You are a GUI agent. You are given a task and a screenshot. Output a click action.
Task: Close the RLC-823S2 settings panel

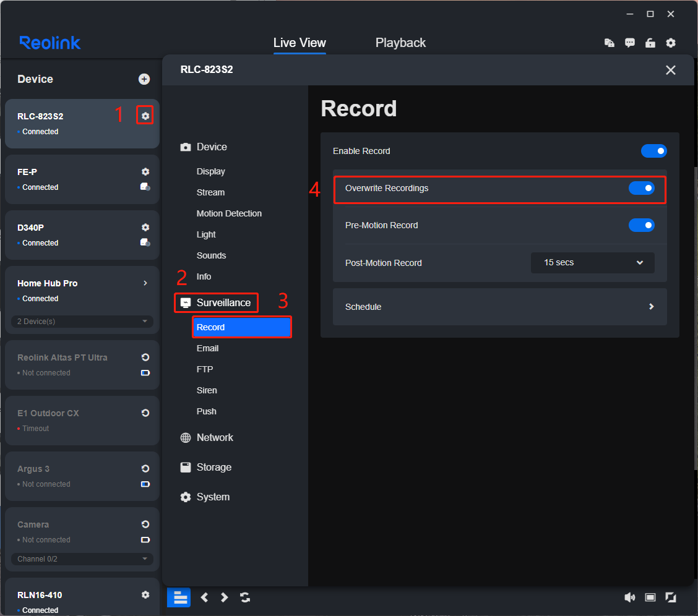click(x=670, y=70)
